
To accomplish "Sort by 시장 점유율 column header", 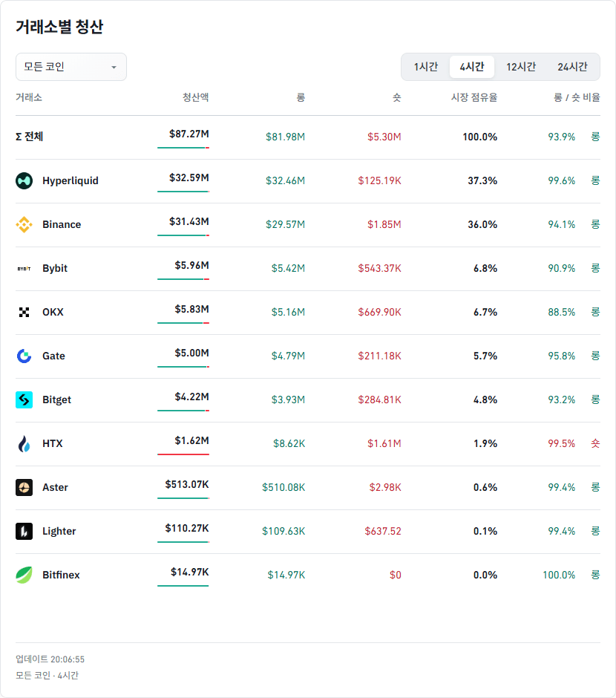I will [x=474, y=97].
